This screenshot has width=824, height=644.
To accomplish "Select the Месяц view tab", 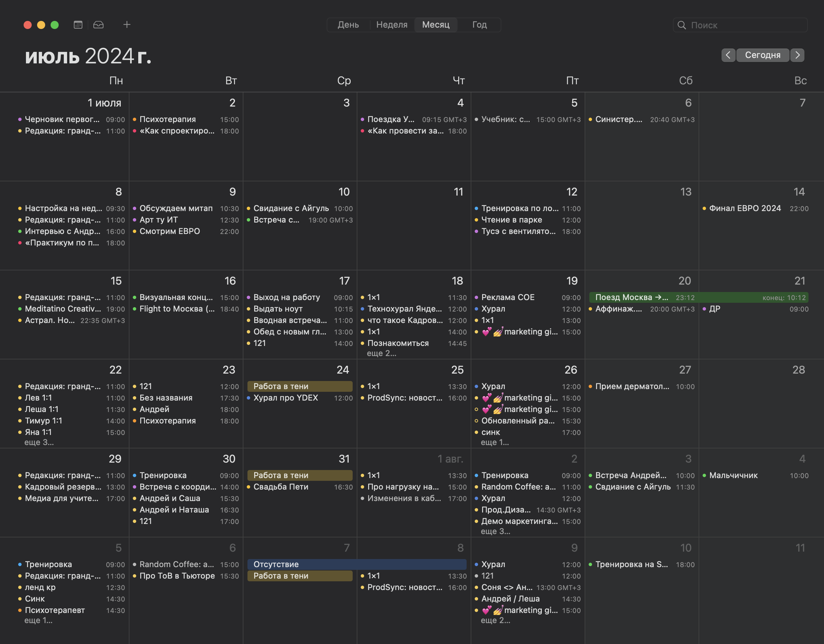I will click(x=436, y=25).
